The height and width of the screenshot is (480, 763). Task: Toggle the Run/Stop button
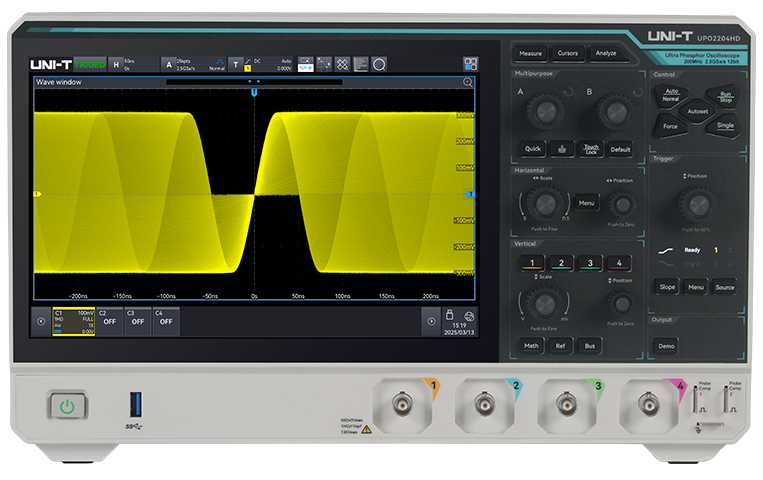tap(725, 97)
